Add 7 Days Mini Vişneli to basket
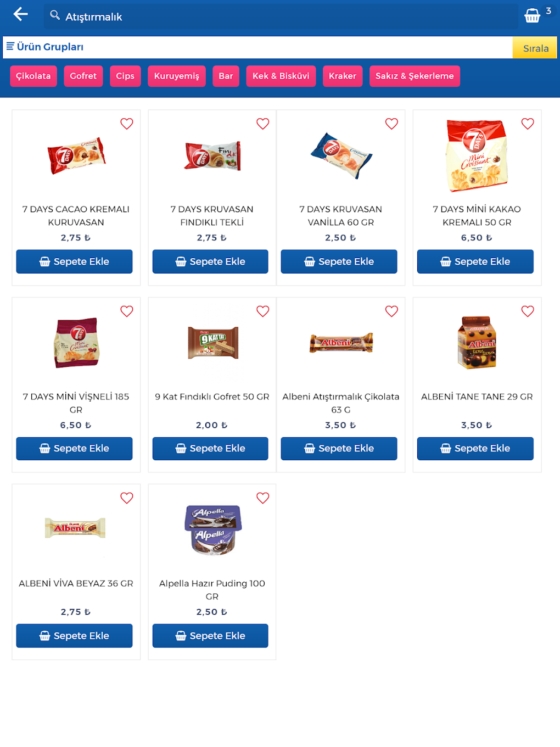The height and width of the screenshot is (747, 560). coord(74,448)
